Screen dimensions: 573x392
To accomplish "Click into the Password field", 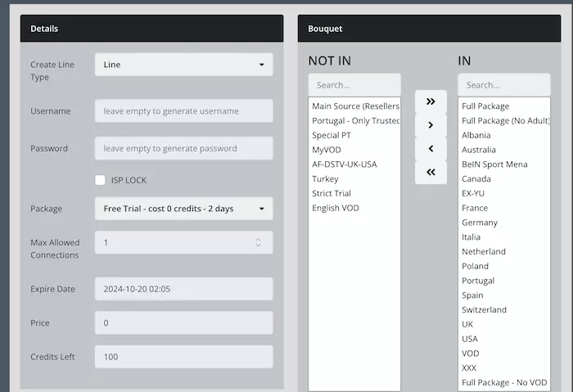I will [183, 149].
